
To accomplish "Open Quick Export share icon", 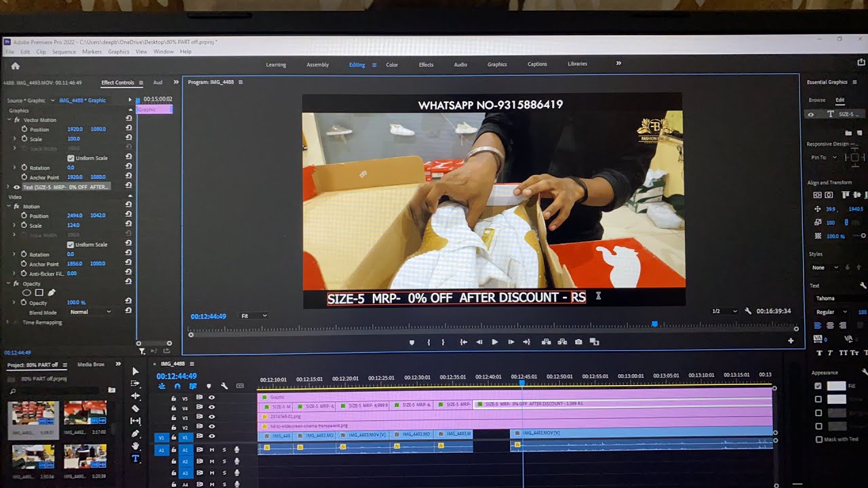I will point(862,62).
